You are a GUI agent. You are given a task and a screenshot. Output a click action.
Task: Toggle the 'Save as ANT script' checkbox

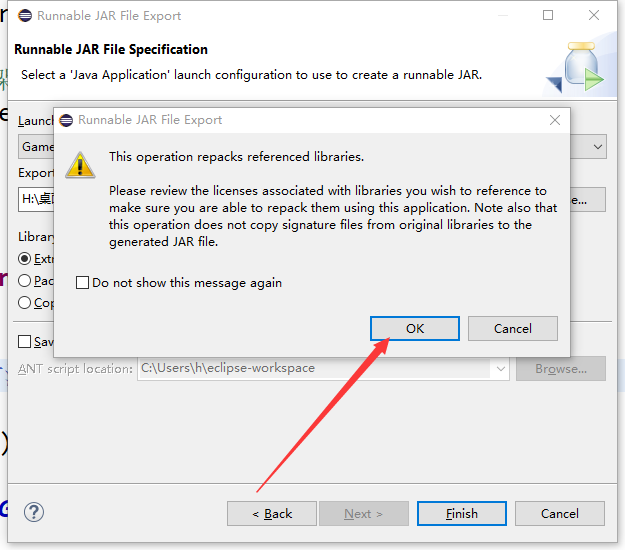(24, 342)
